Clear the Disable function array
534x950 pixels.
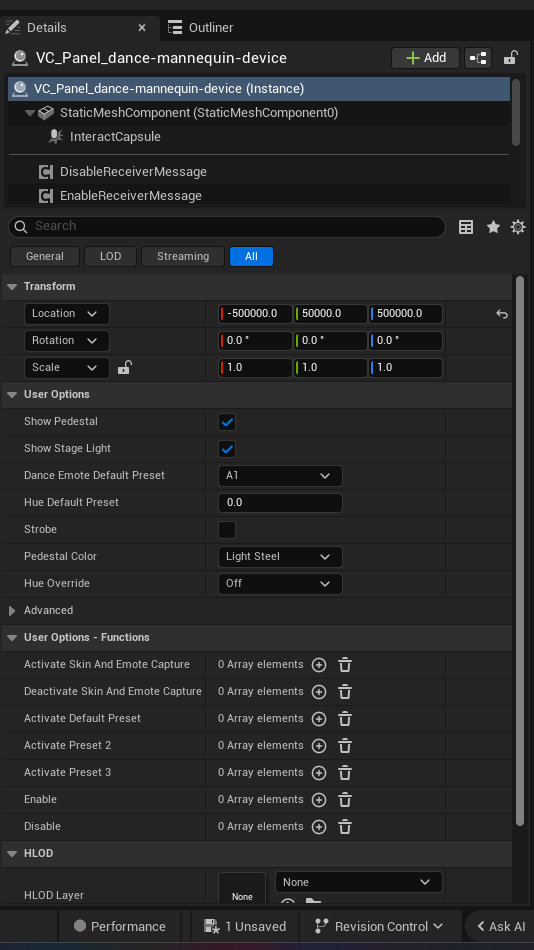345,827
